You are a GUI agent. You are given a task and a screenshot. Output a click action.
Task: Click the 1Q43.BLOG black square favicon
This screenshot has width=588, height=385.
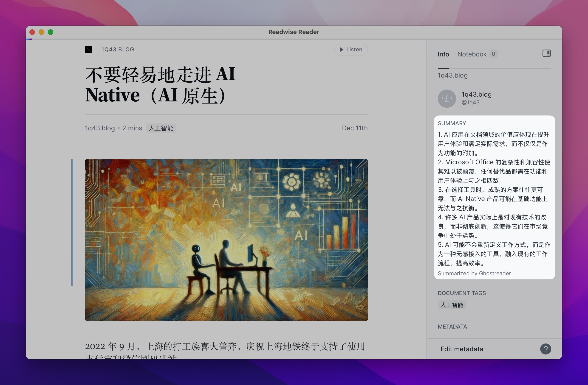click(x=89, y=49)
